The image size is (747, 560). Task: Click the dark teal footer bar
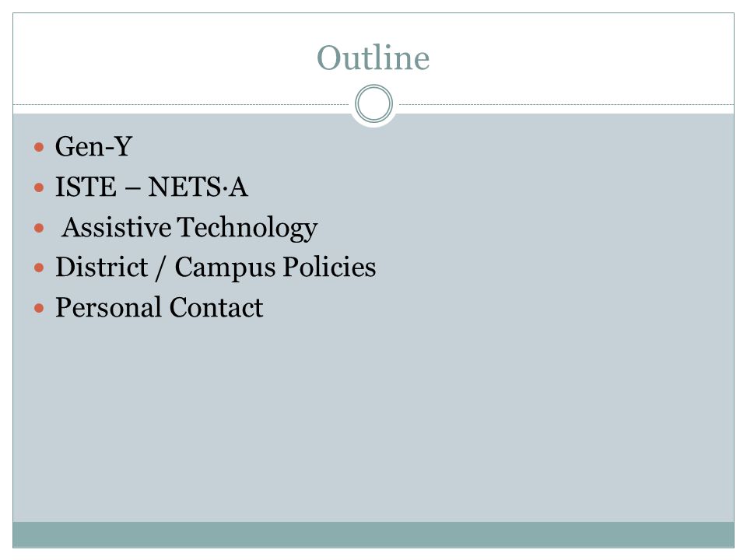pyautogui.click(x=373, y=534)
